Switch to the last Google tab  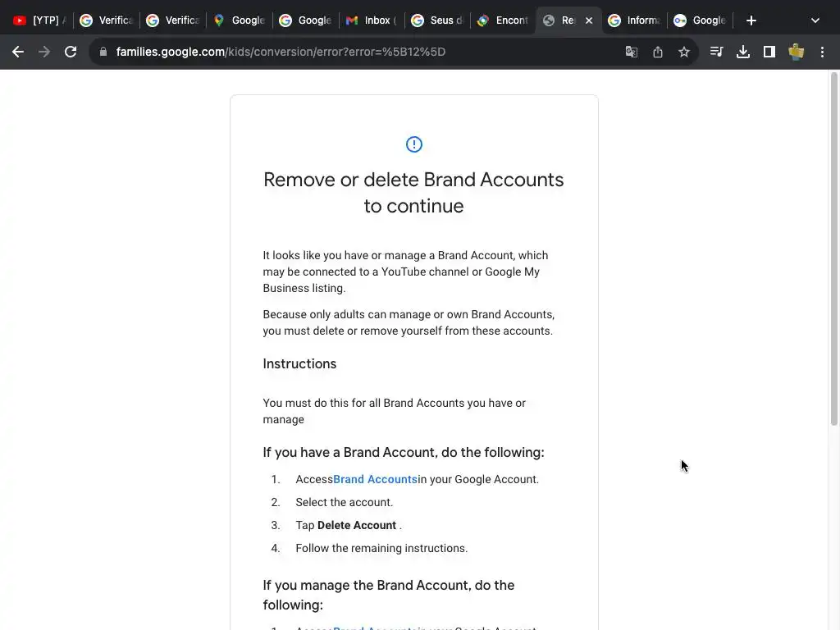(701, 21)
